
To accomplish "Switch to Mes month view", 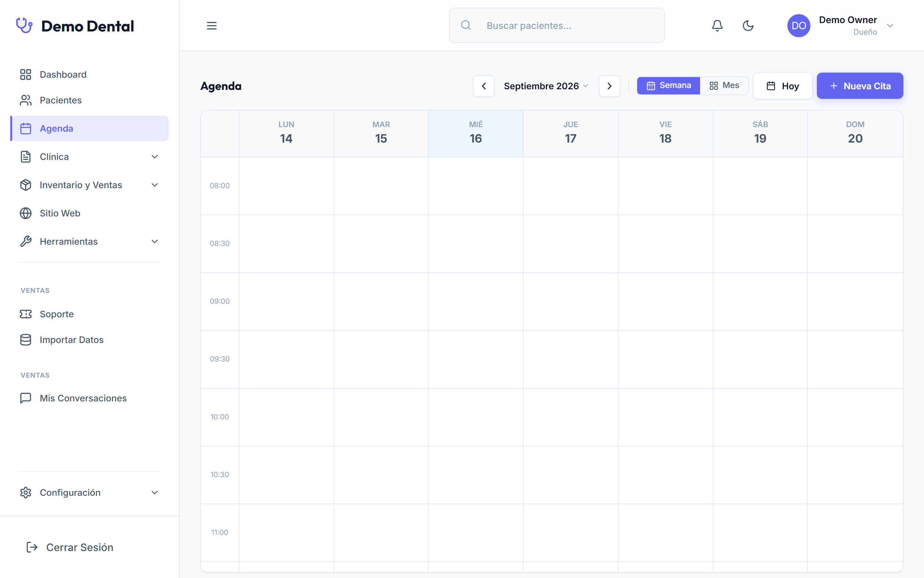I will [724, 86].
